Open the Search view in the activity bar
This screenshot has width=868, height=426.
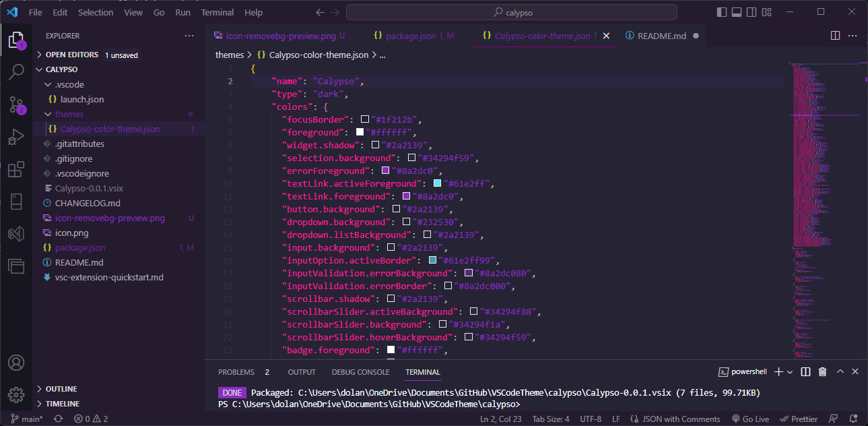pos(16,72)
